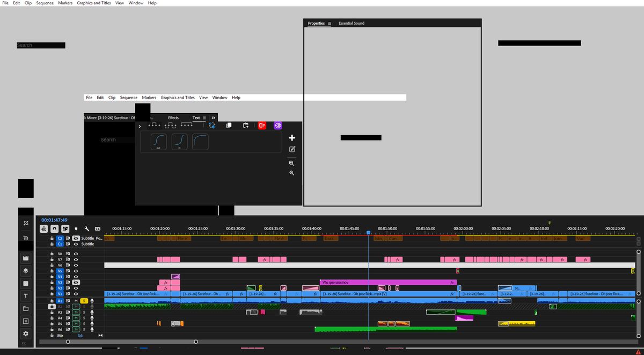Open the Text panel hamburger menu
This screenshot has width=644, height=355.
[204, 117]
